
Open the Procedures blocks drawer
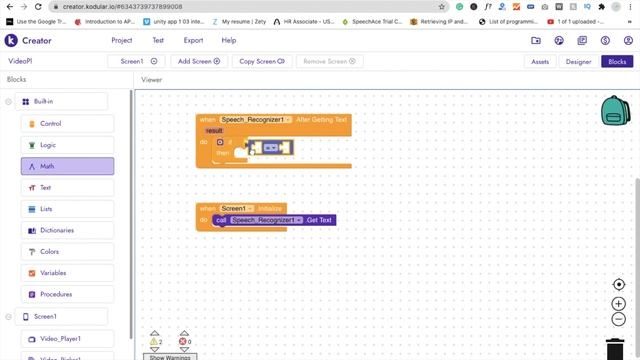tap(67, 294)
